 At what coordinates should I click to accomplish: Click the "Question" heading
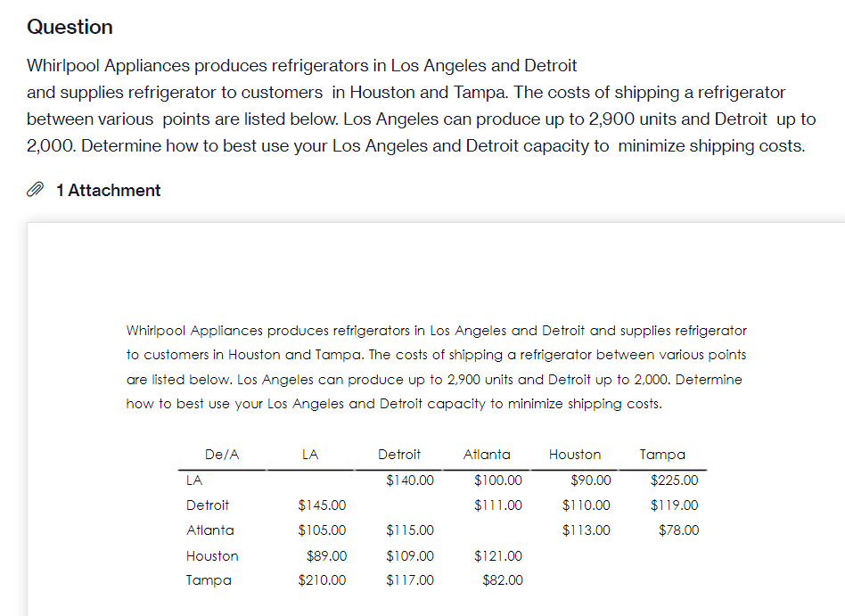click(70, 27)
